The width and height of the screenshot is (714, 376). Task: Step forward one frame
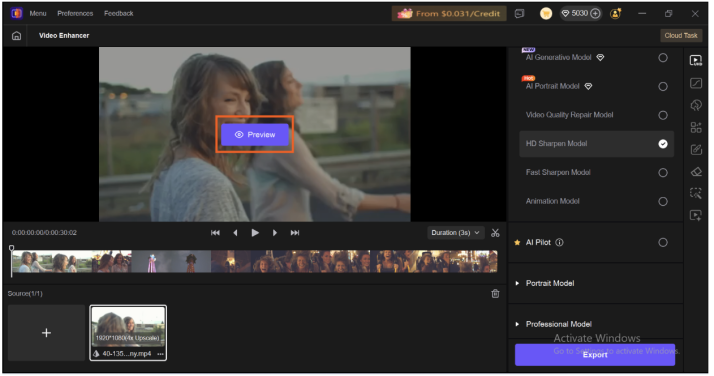coord(275,233)
